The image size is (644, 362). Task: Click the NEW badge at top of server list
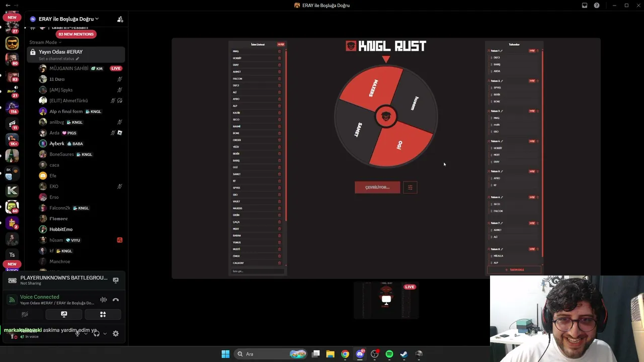pyautogui.click(x=12, y=17)
